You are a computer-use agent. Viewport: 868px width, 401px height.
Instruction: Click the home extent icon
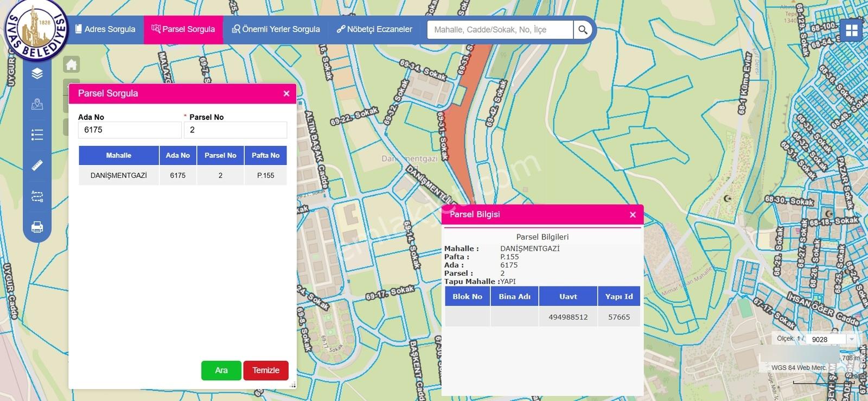[72, 65]
